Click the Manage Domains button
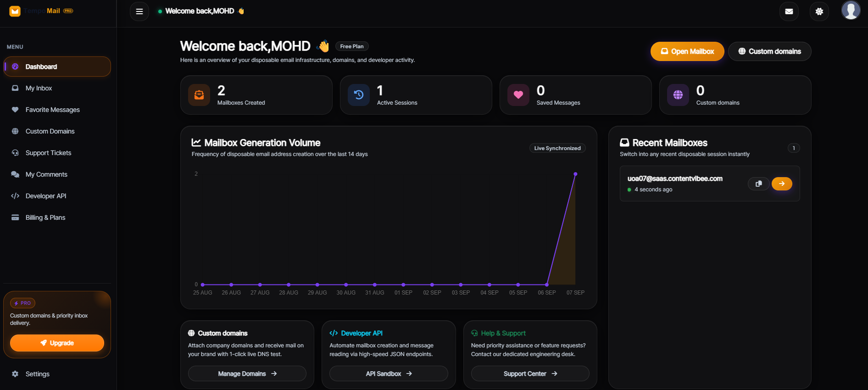 coord(247,373)
